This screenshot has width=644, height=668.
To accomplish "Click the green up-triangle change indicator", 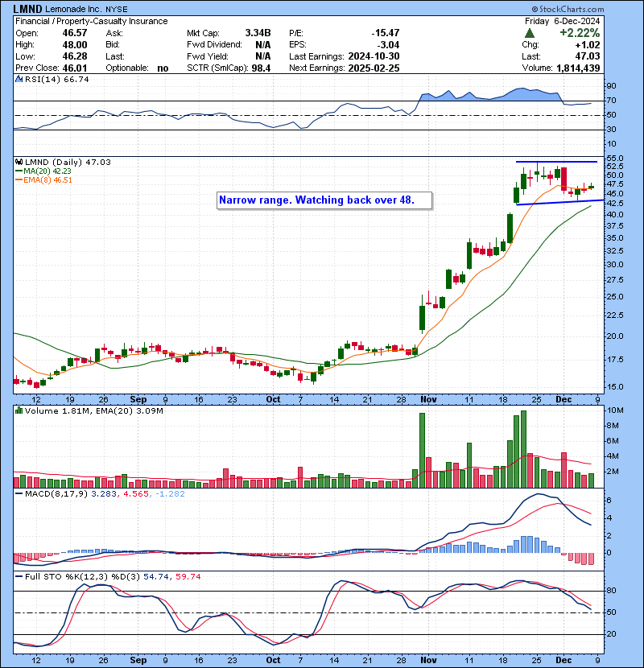I will point(530,33).
